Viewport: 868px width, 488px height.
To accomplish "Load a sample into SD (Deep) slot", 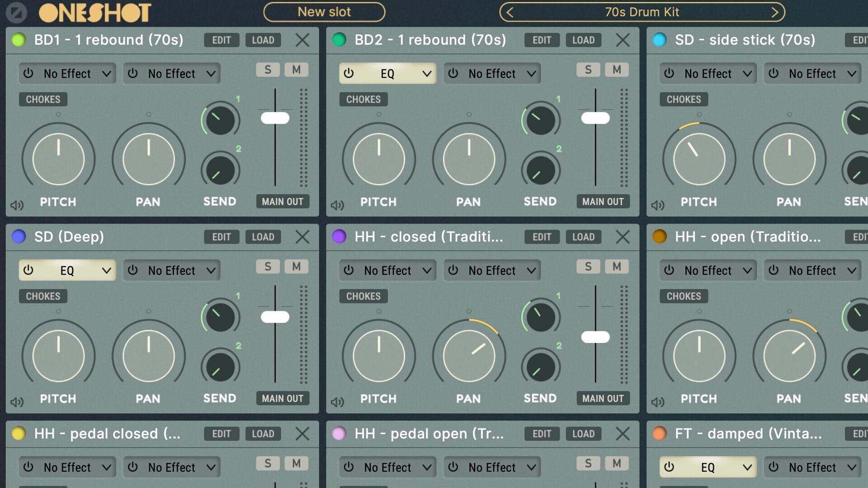I will (x=263, y=237).
